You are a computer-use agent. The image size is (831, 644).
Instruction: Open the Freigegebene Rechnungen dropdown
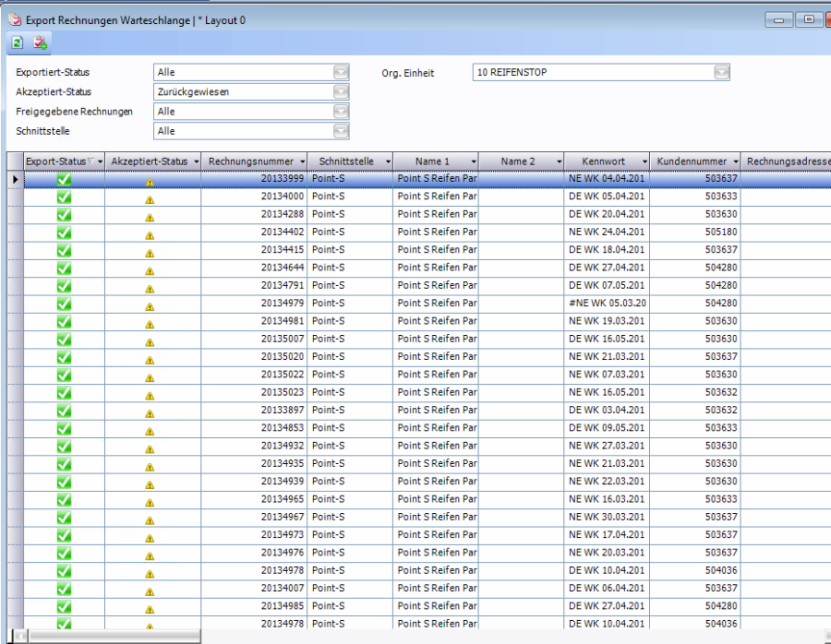coord(341,112)
